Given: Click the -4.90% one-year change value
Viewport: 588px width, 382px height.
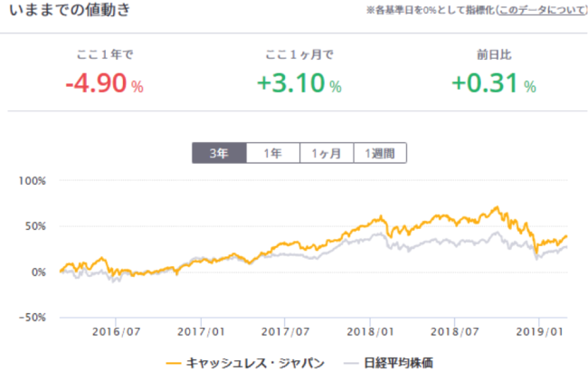Looking at the screenshot, I should coord(105,84).
